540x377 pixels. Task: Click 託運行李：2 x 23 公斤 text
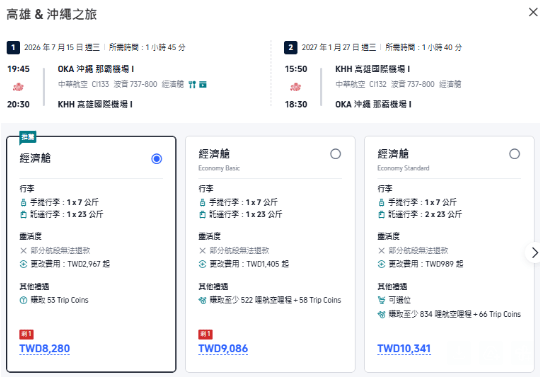pos(425,214)
